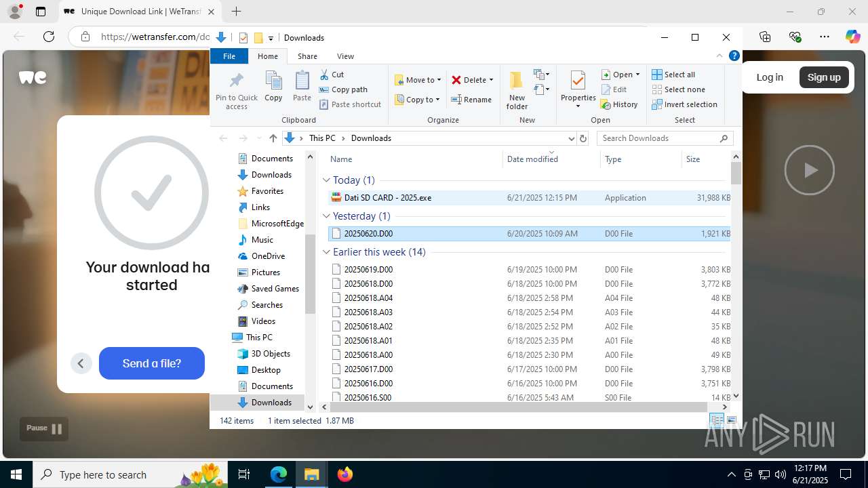Open Copy to dropdown
The width and height of the screenshot is (868, 488).
[418, 100]
